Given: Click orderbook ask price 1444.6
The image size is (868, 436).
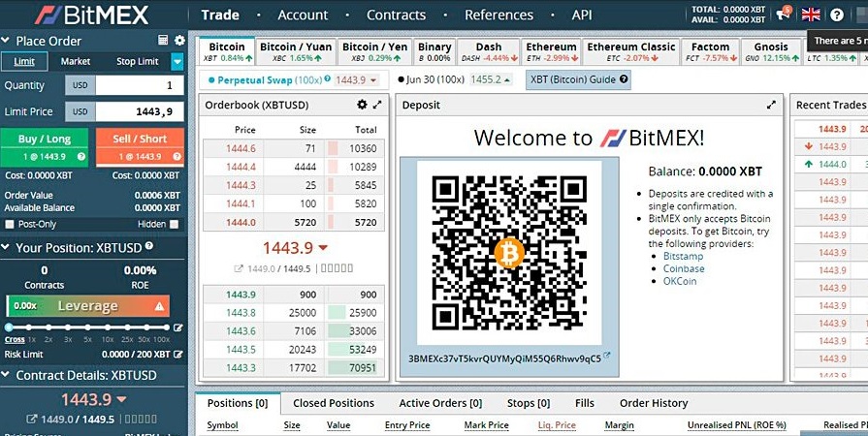Looking at the screenshot, I should pos(241,148).
